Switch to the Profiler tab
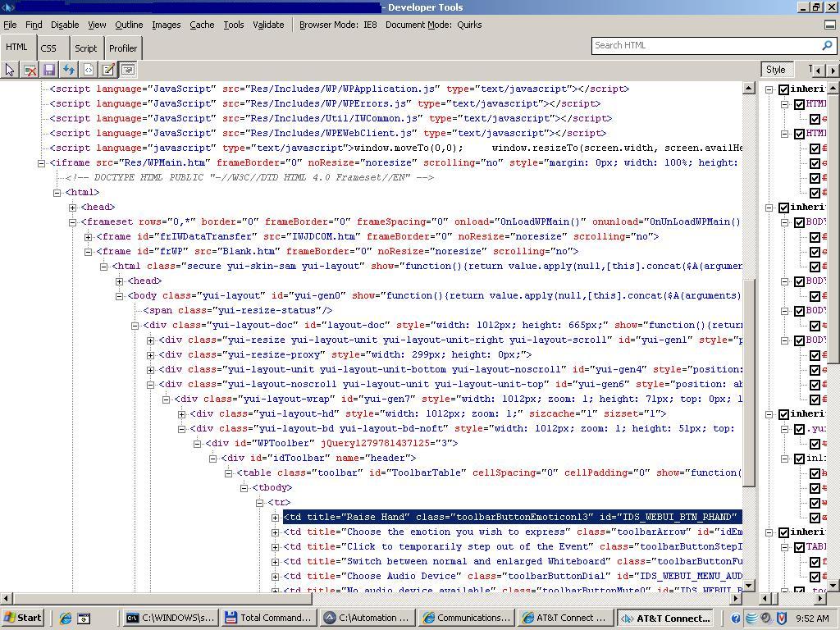Viewport: 840px width, 630px height. click(x=123, y=48)
